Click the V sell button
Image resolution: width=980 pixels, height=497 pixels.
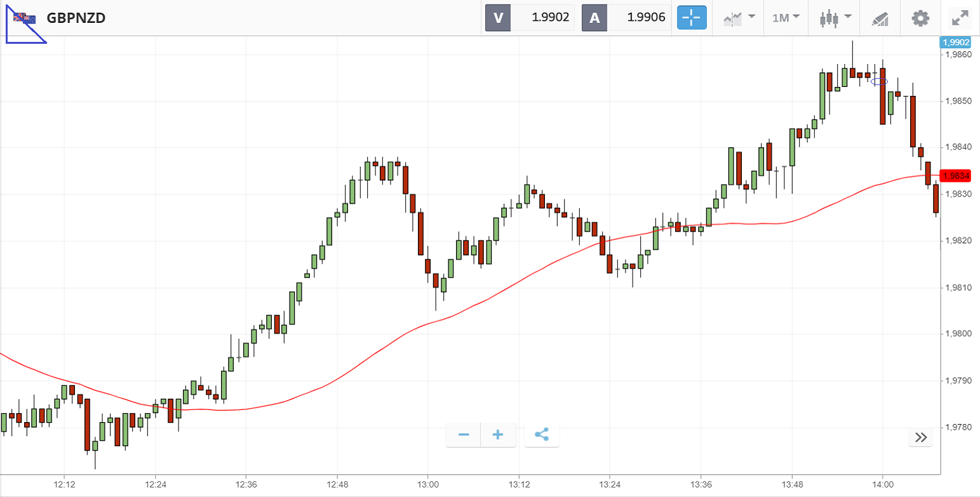pos(498,18)
